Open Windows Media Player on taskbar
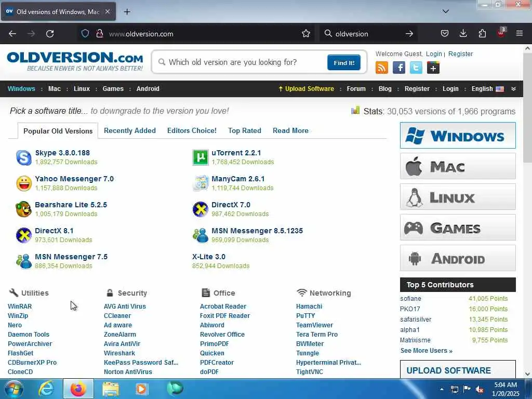 click(141, 389)
